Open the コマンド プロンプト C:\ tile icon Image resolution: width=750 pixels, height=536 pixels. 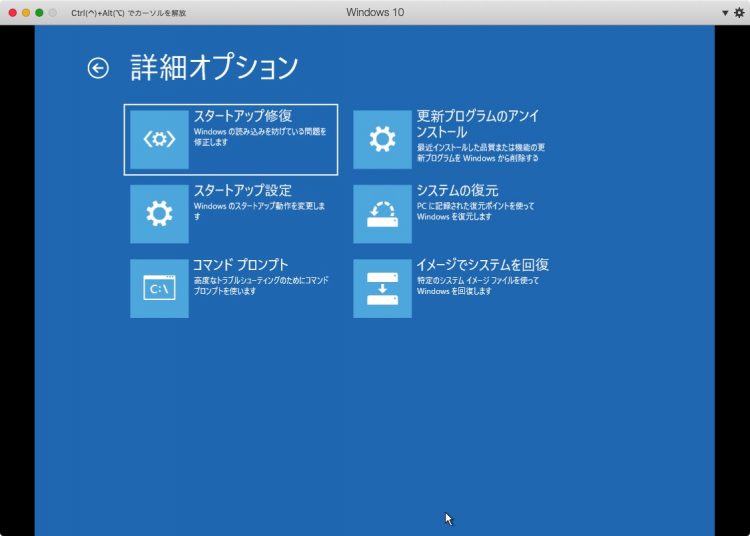(159, 288)
